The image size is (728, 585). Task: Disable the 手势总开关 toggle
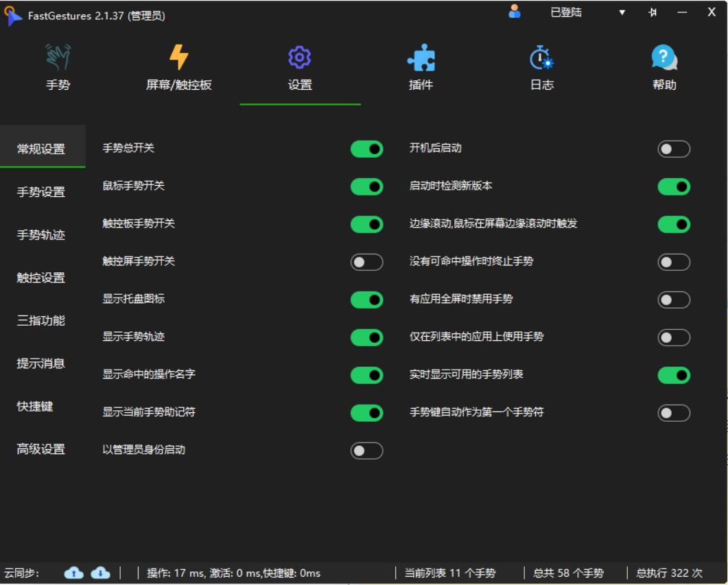(366, 149)
